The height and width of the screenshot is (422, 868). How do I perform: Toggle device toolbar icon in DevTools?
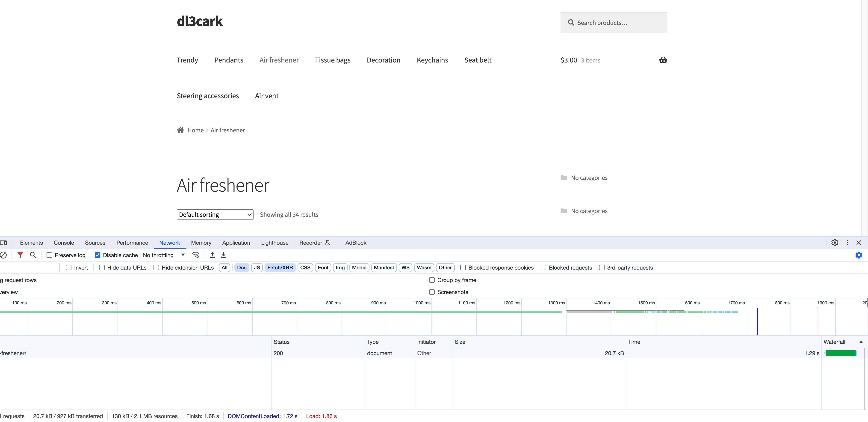tap(4, 243)
